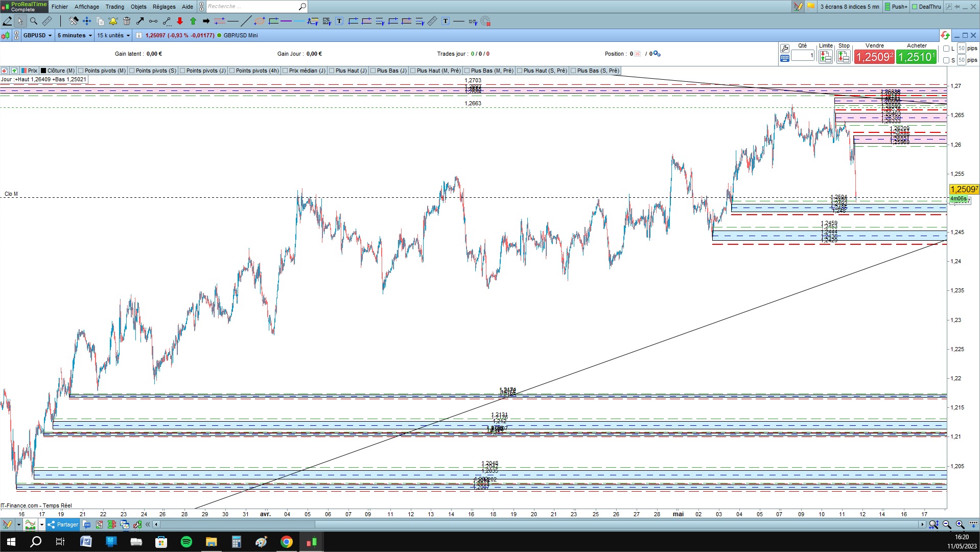The width and height of the screenshot is (980, 552).
Task: Expand the 5 minutes timeframe dropdown
Action: tap(75, 35)
